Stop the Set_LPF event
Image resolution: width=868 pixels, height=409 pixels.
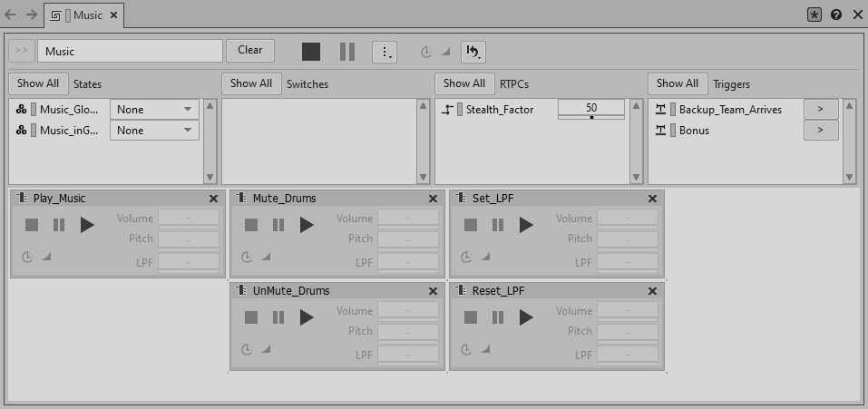(x=471, y=225)
